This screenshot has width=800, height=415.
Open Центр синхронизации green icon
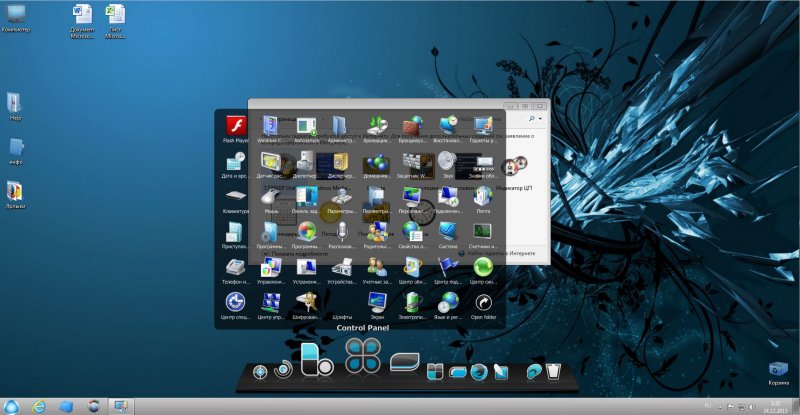click(x=483, y=267)
